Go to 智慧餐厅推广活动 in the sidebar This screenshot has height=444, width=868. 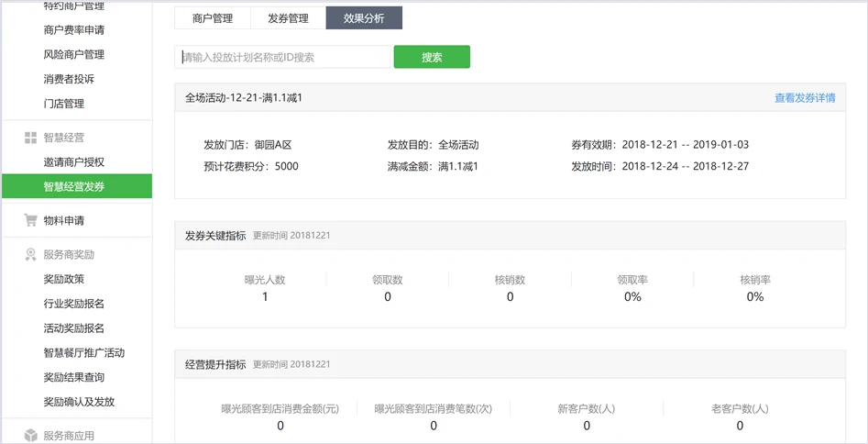pyautogui.click(x=83, y=352)
